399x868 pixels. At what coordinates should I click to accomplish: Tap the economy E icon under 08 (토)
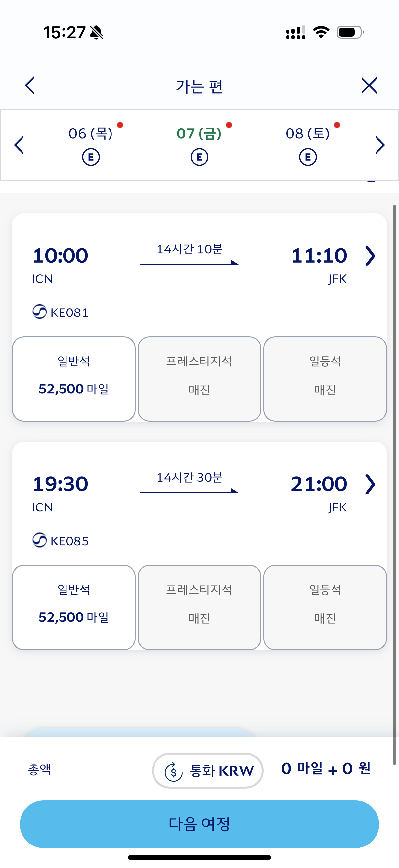pyautogui.click(x=308, y=157)
